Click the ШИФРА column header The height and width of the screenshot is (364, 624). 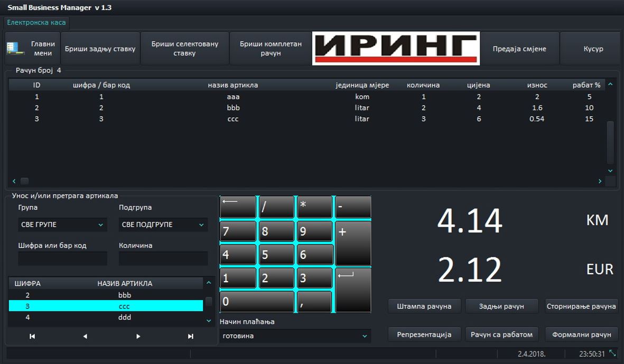(27, 284)
